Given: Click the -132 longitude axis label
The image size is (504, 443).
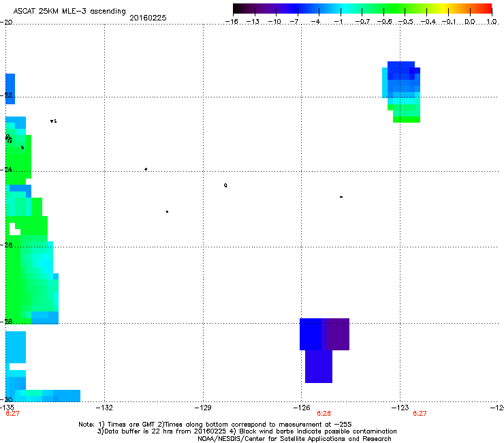Looking at the screenshot, I should click(x=104, y=408).
